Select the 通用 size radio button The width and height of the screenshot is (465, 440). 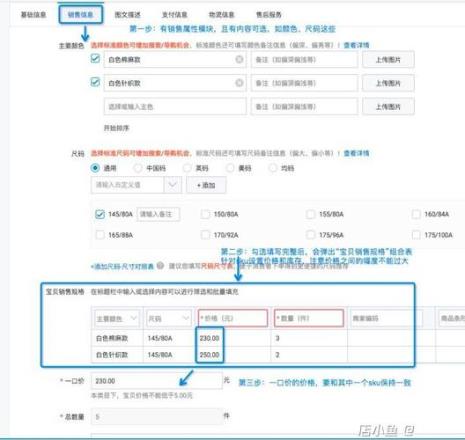coord(95,168)
